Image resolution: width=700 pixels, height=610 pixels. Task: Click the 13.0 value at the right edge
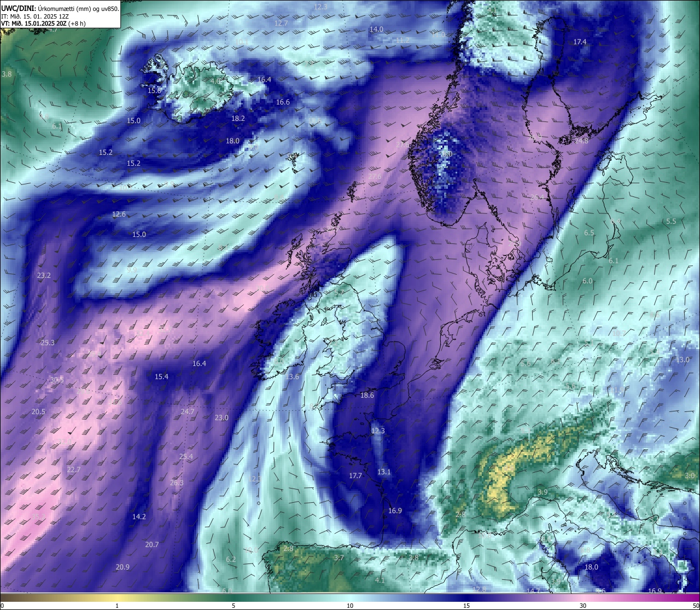[682, 360]
